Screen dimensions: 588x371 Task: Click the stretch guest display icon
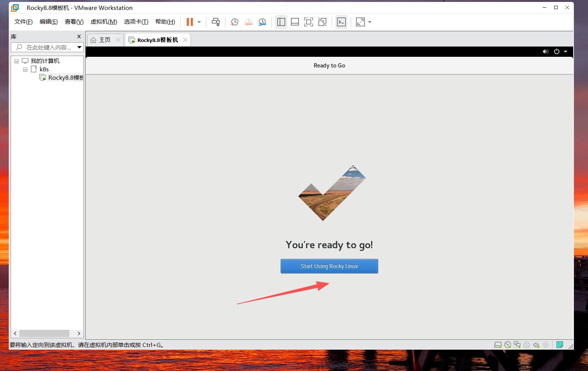tap(360, 22)
